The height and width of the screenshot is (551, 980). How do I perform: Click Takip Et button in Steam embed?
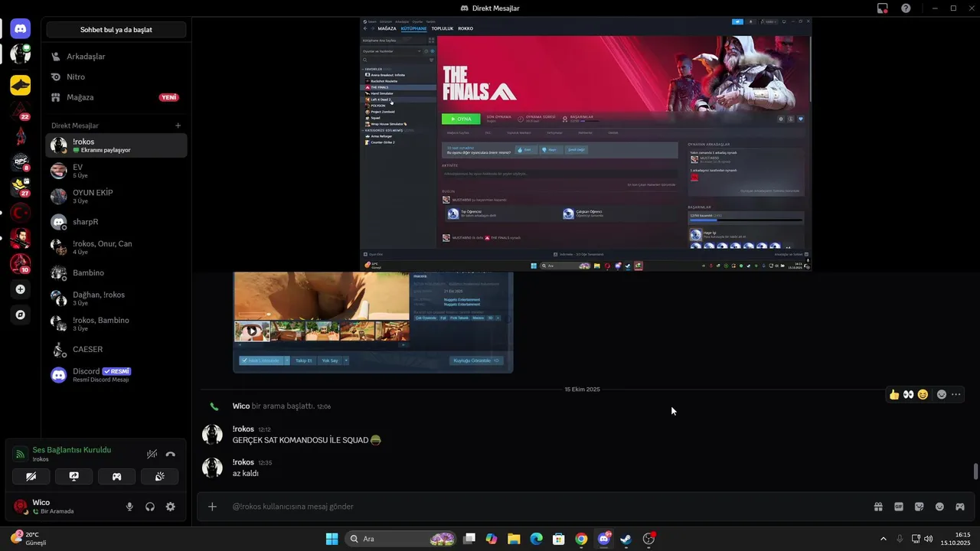(304, 360)
